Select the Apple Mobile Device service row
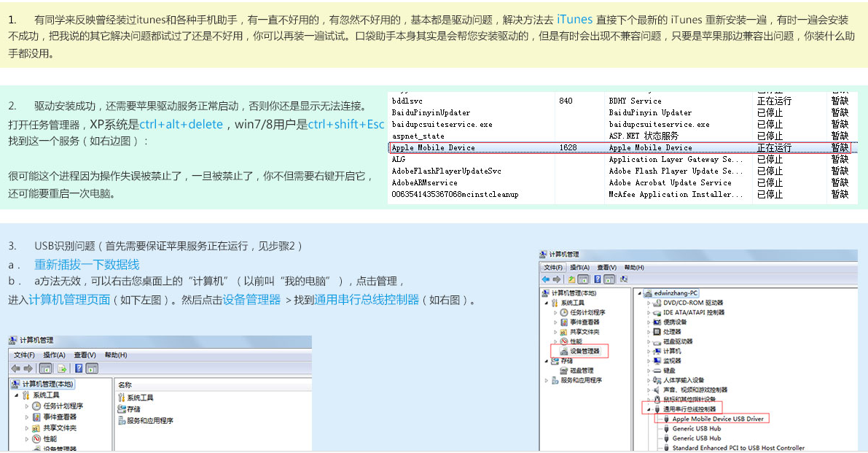 [x=620, y=147]
